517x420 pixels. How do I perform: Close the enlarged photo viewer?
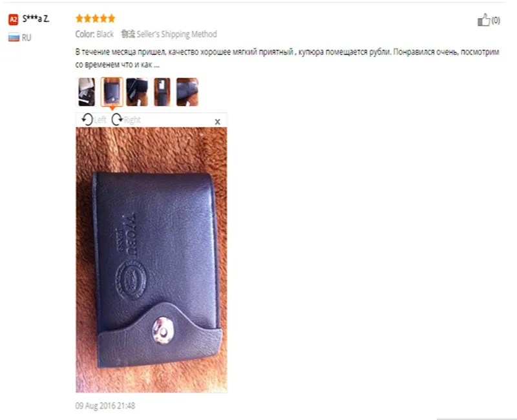pos(217,121)
